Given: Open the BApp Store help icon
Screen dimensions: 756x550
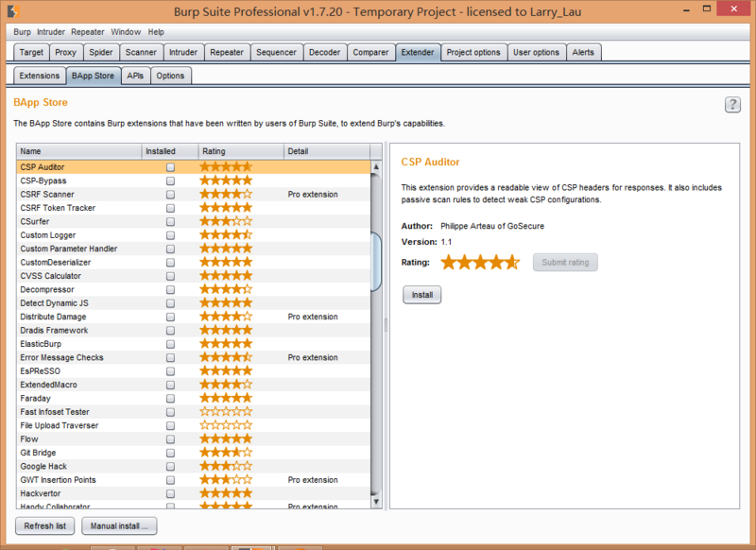Looking at the screenshot, I should pyautogui.click(x=732, y=105).
